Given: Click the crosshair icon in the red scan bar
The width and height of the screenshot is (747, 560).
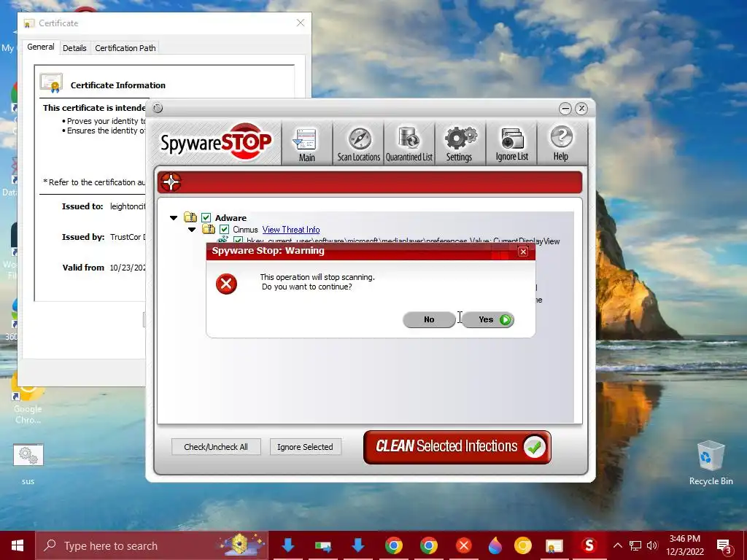Looking at the screenshot, I should tap(171, 182).
